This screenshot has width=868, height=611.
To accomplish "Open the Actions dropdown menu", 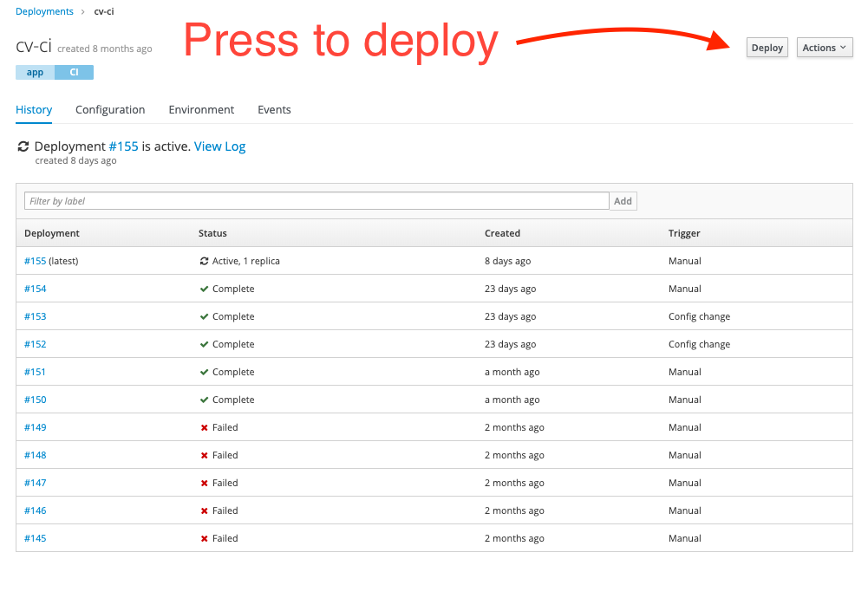I will coord(823,48).
